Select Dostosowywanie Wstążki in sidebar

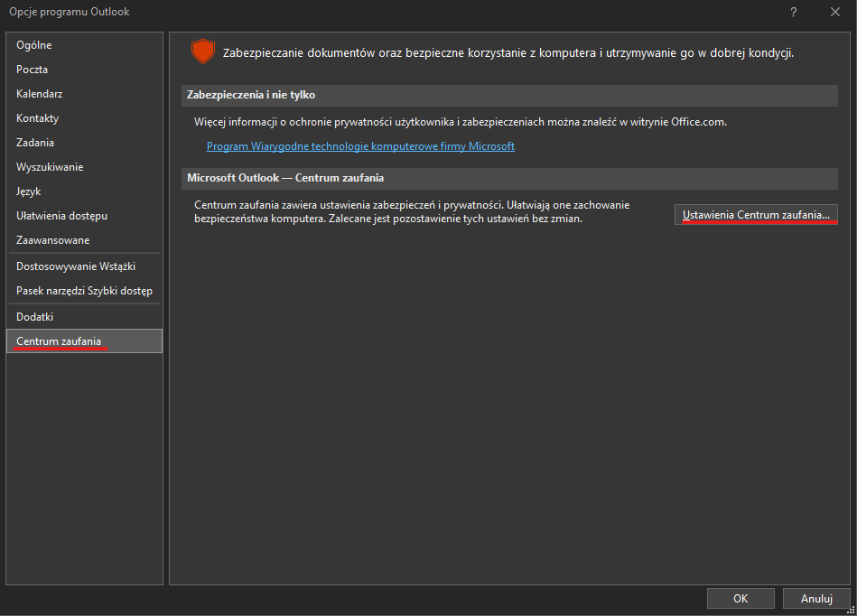[76, 266]
